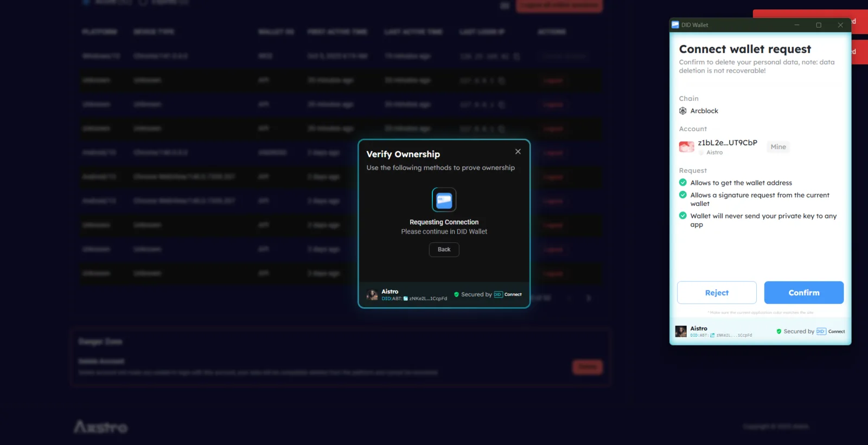Viewport: 868px width, 445px height.
Task: Click the green check beside 'Allows a signature request'
Action: tap(683, 195)
